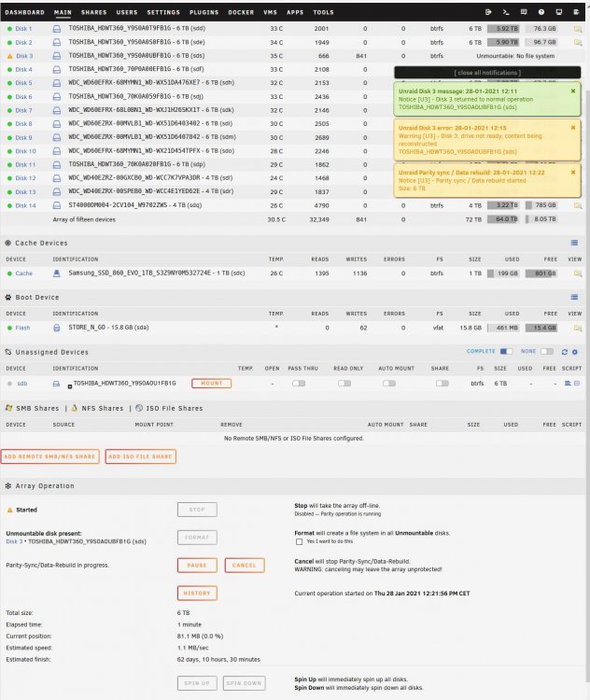Screen dimensions: 590x700
Task: Click Add ISO File Share button
Action: click(141, 456)
